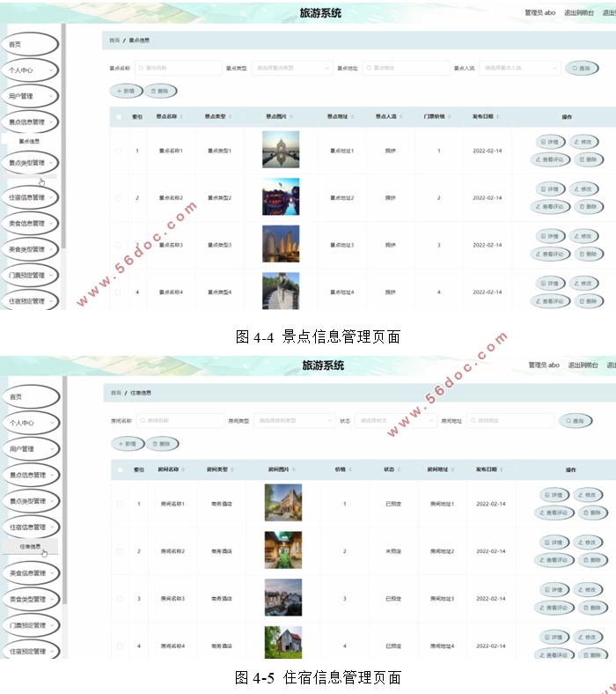Check select-all box in 景点信息 table header
The width and height of the screenshot is (616, 694).
coord(119,117)
